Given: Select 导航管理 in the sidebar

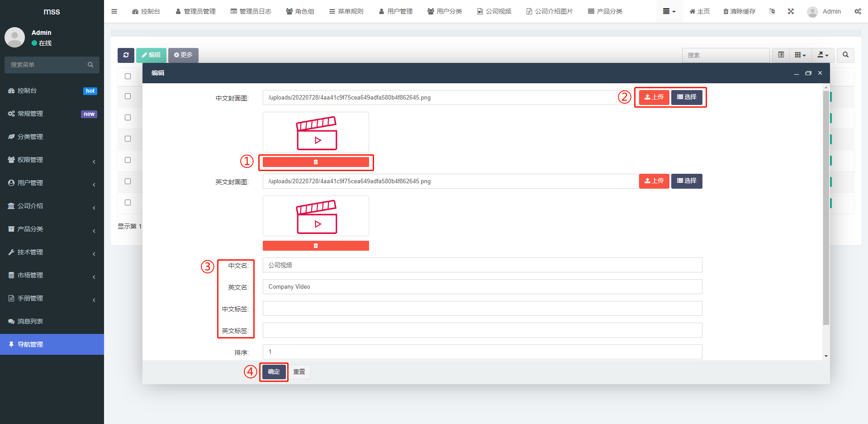Looking at the screenshot, I should point(52,344).
